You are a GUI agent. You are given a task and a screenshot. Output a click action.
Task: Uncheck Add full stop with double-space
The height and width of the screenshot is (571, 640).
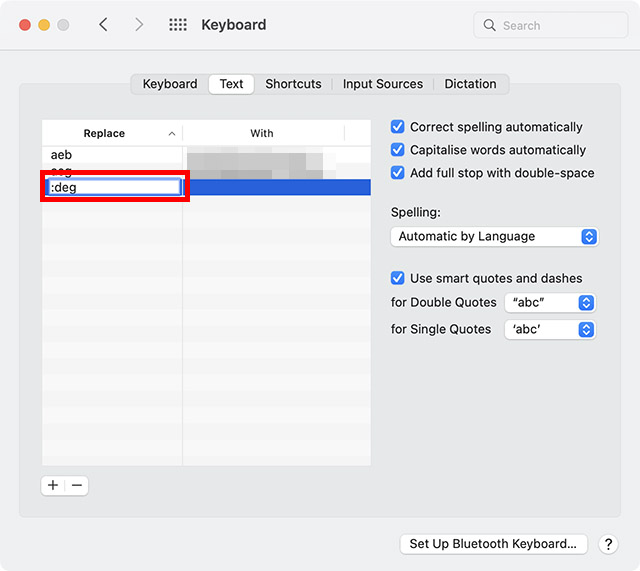pos(398,173)
